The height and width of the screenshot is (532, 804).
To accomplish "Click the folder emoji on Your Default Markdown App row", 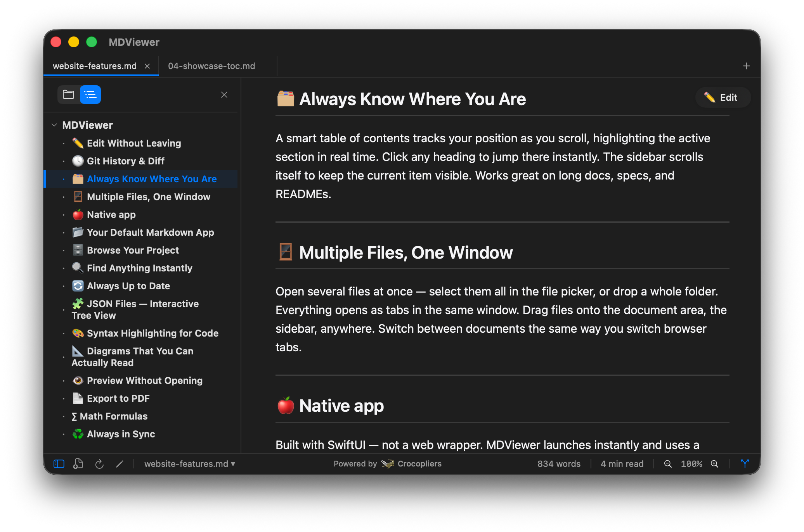I will (x=78, y=232).
